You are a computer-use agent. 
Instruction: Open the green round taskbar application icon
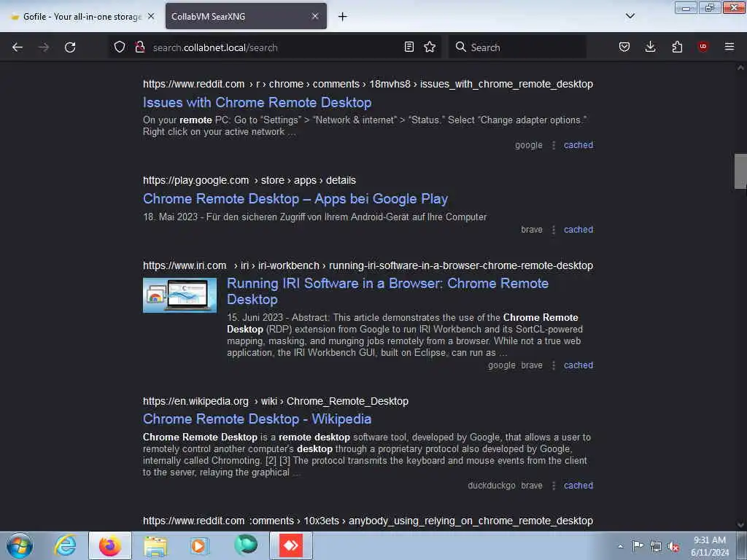tap(246, 545)
